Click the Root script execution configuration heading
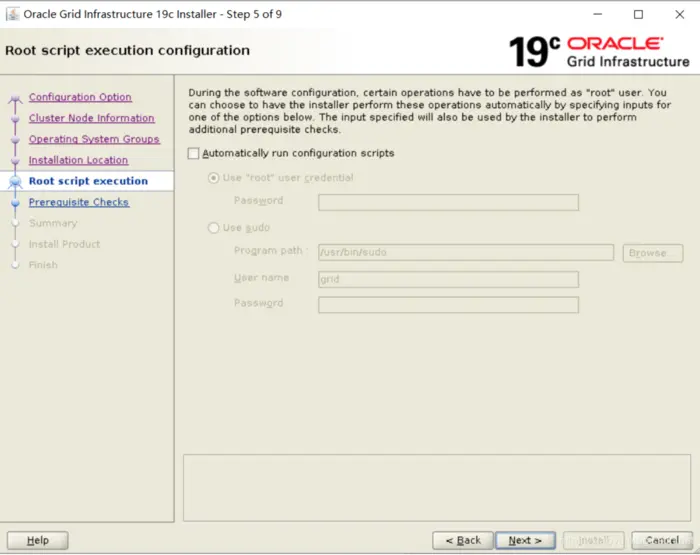700x555 pixels. (x=127, y=50)
